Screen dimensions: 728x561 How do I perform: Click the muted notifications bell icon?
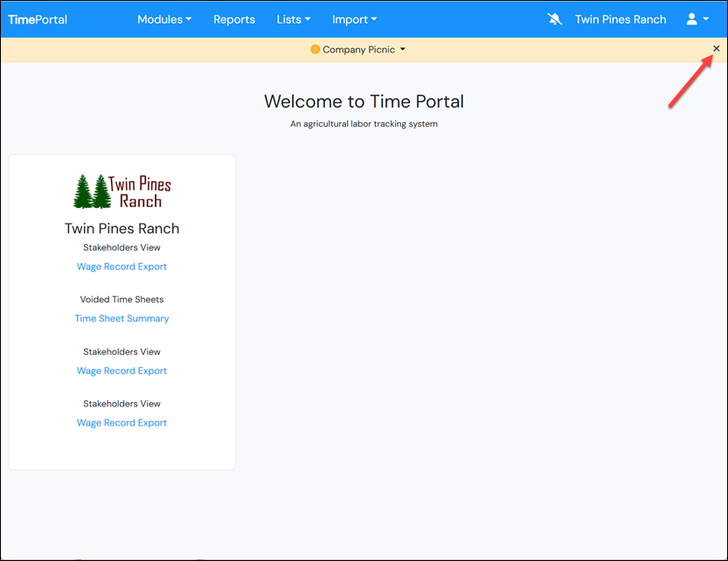[x=554, y=19]
